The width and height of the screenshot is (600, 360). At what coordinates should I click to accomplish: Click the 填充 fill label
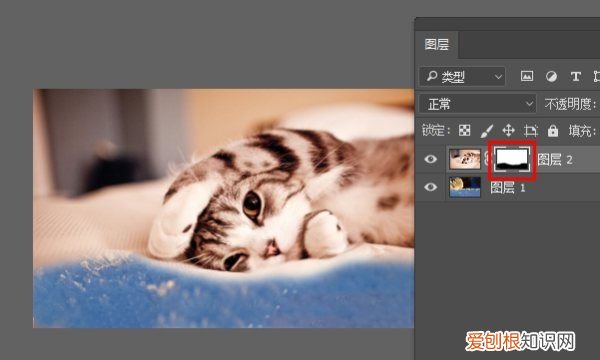click(582, 131)
